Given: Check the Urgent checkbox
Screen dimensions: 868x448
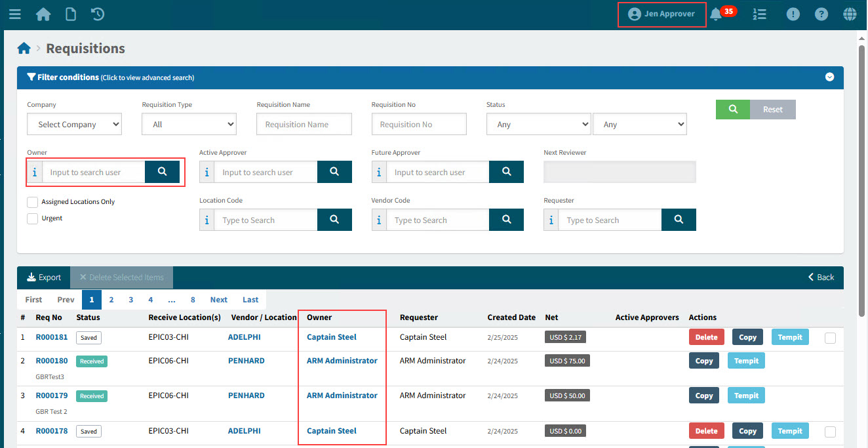Looking at the screenshot, I should tap(32, 219).
